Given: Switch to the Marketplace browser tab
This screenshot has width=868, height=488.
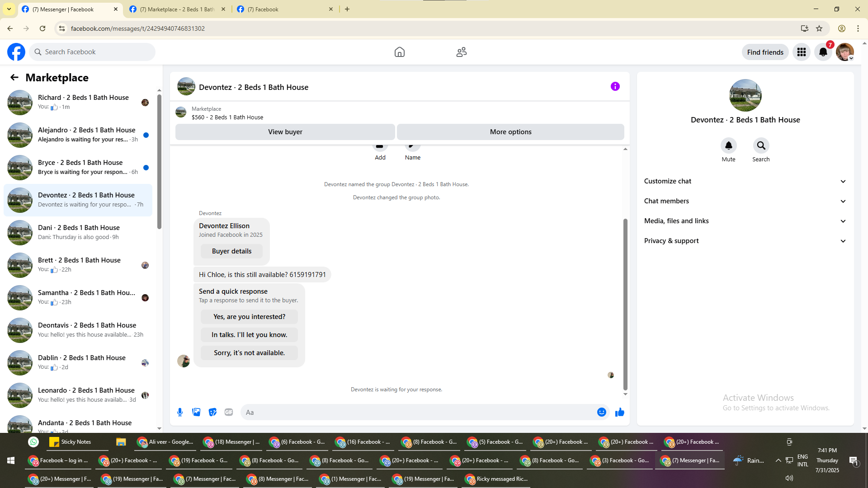Looking at the screenshot, I should 177,9.
